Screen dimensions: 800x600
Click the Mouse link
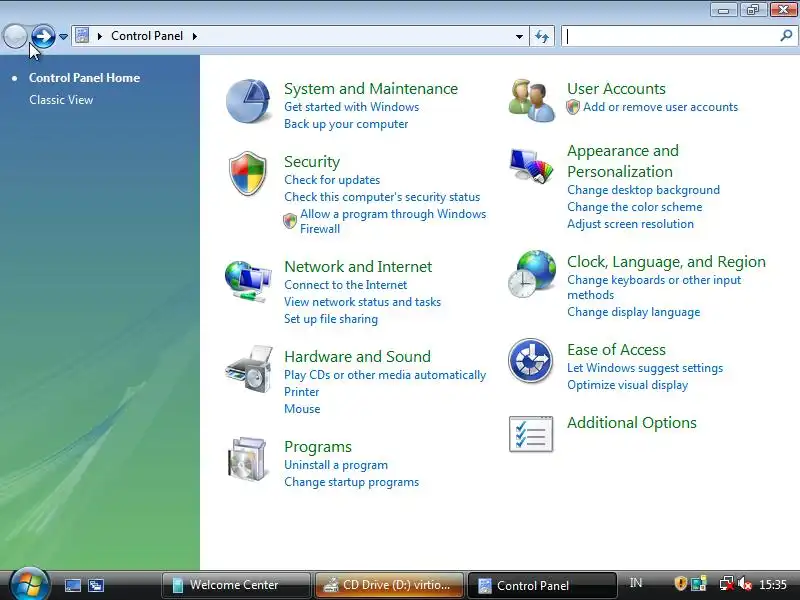click(302, 409)
